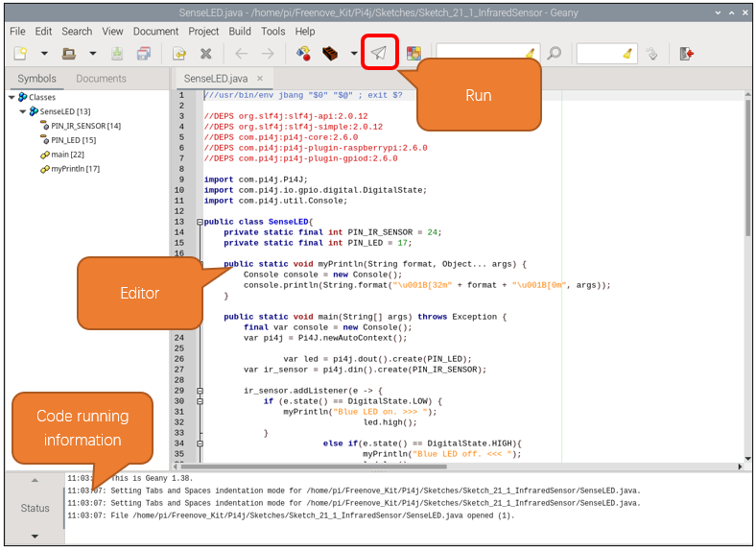The width and height of the screenshot is (756, 551).
Task: Switch to the Symbols sidebar tab
Action: 36,79
